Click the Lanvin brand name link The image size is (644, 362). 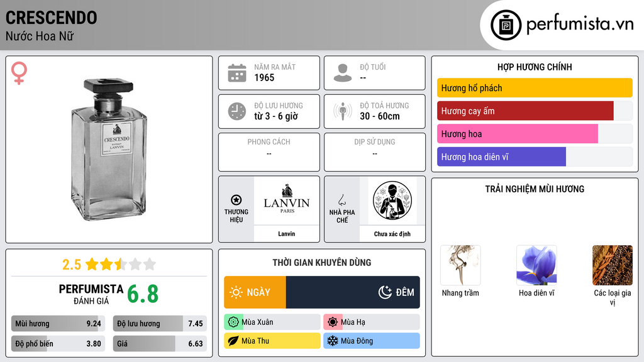coord(286,234)
